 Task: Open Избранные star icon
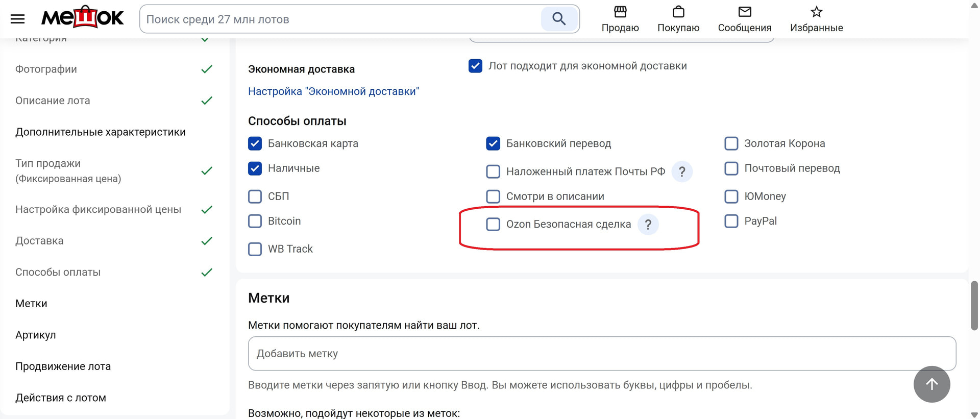pyautogui.click(x=816, y=12)
